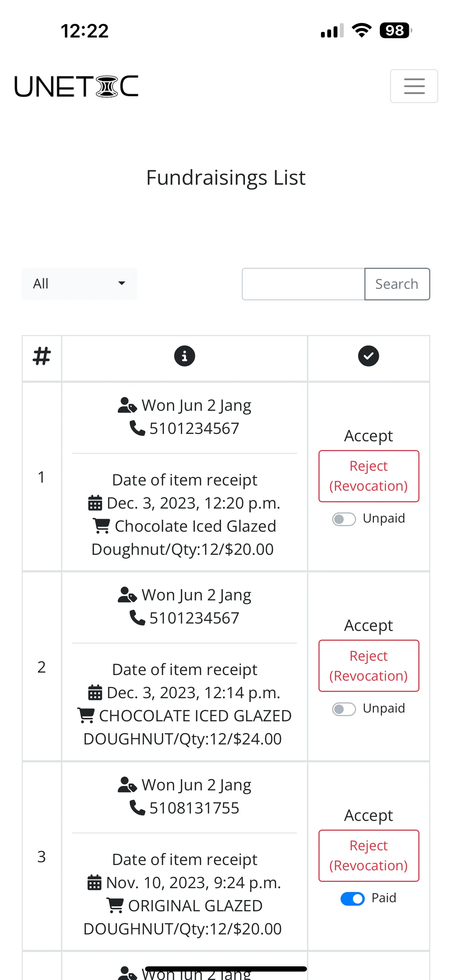The width and height of the screenshot is (452, 980).
Task: Click the info icon in table header
Action: coord(185,356)
